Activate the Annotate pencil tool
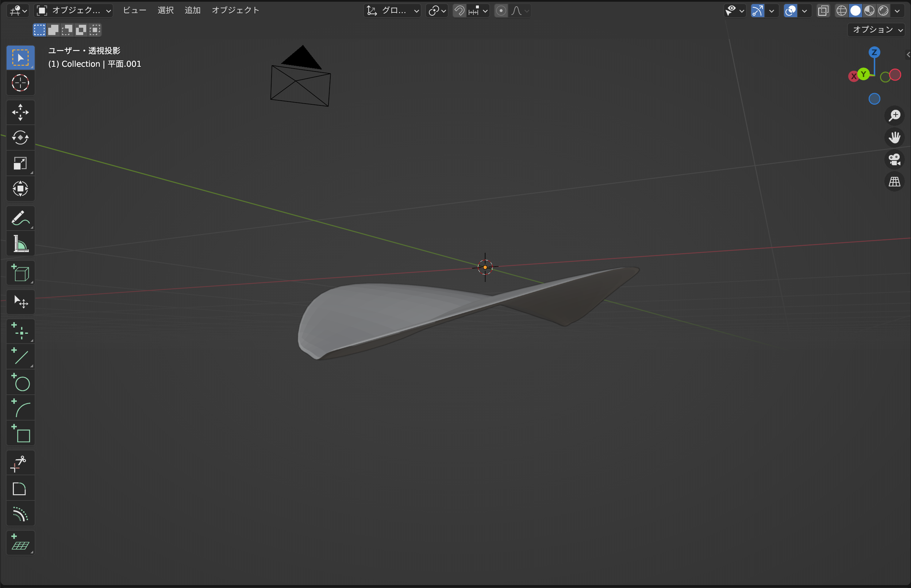Viewport: 911px width, 588px height. click(20, 218)
